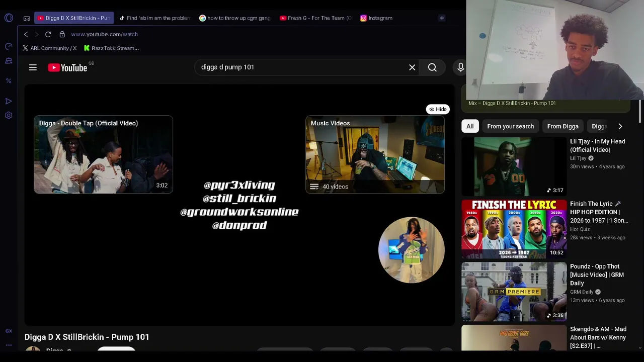Open the paper-plane flow sidebar icon

click(x=9, y=101)
